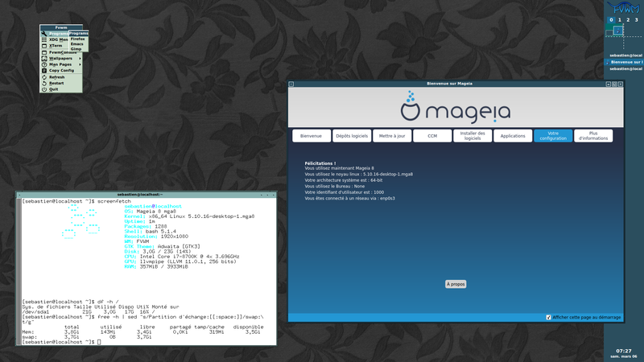Expand the Wallpapers submenu
The image size is (644, 362).
61,58
